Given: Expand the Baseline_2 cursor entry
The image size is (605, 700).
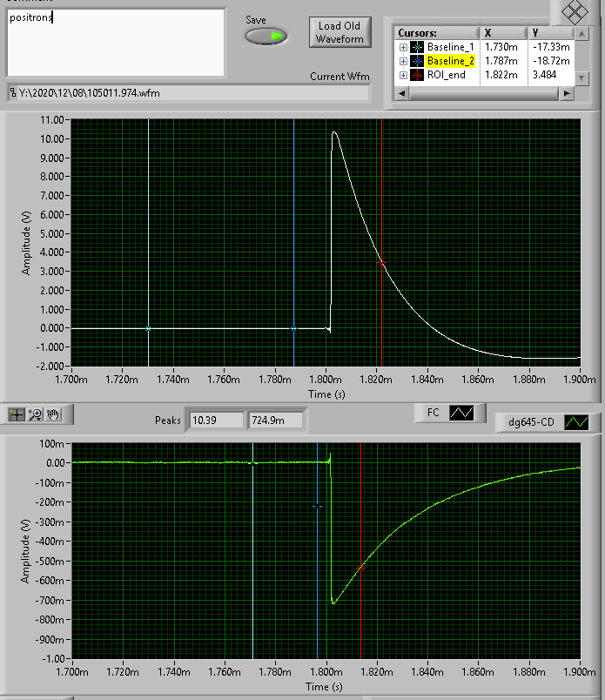Looking at the screenshot, I should click(403, 61).
